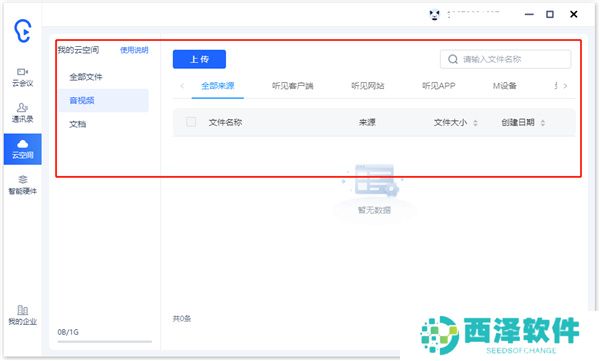
Task: Click the user avatar in title bar
Action: pyautogui.click(x=434, y=15)
